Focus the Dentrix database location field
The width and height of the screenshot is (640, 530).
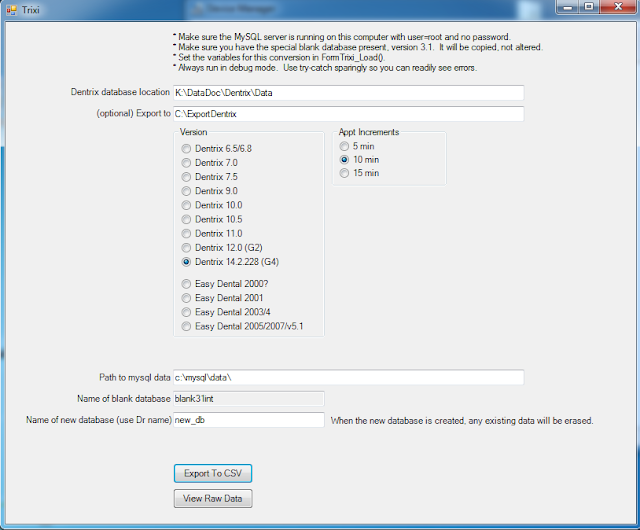pos(349,93)
